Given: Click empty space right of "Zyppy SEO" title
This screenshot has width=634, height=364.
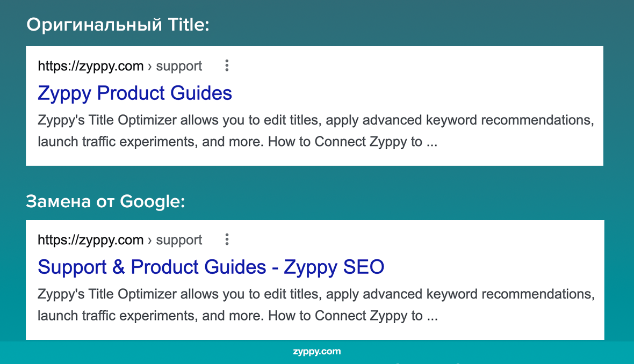Looking at the screenshot, I should 484,267.
